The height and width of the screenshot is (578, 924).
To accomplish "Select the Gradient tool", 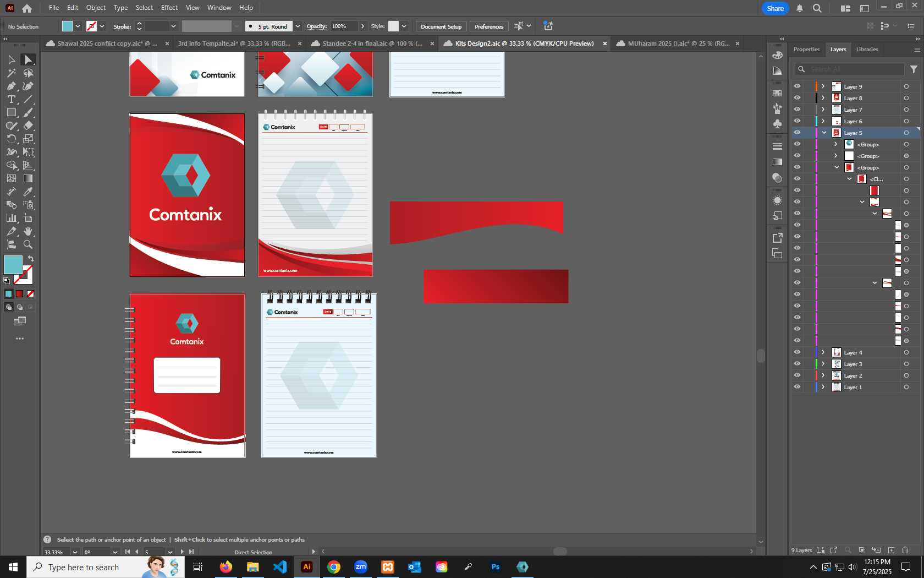I will click(28, 178).
